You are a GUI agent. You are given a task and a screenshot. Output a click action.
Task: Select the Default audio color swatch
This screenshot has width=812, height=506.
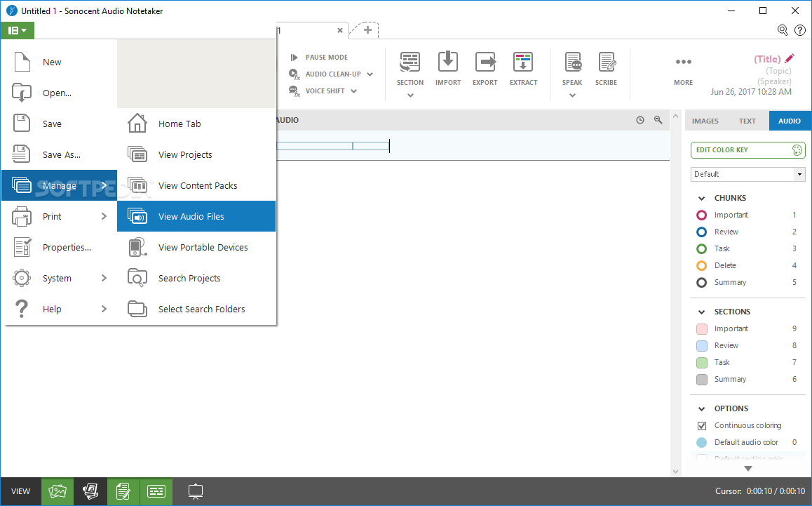(x=702, y=442)
